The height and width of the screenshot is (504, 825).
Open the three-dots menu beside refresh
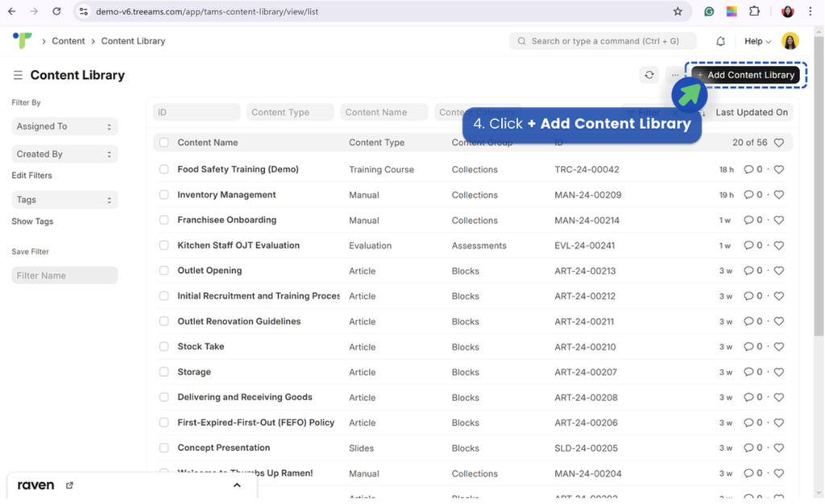coord(674,75)
